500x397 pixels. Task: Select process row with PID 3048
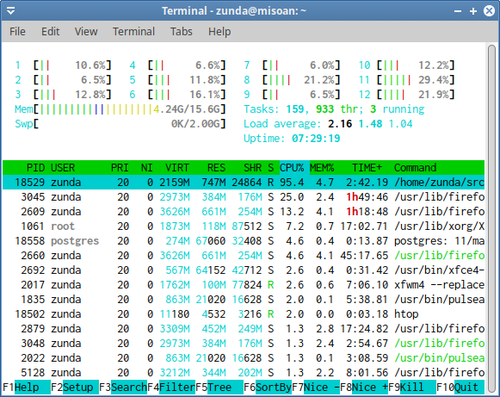(x=244, y=343)
